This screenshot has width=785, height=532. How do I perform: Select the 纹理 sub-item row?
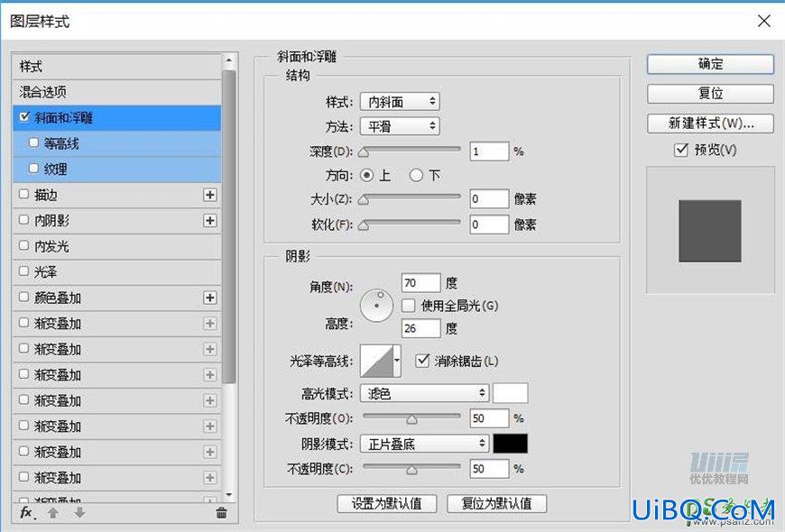[116, 170]
